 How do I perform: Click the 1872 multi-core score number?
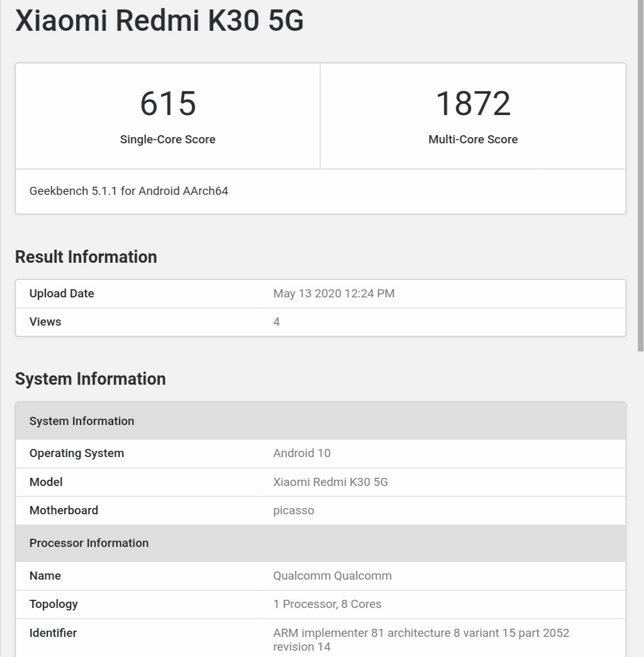[473, 104]
